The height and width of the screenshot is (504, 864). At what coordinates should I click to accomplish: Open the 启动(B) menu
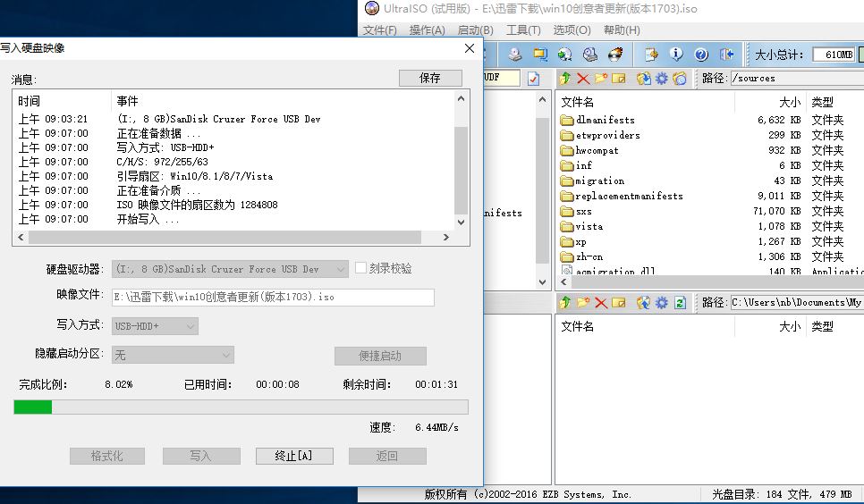(476, 29)
